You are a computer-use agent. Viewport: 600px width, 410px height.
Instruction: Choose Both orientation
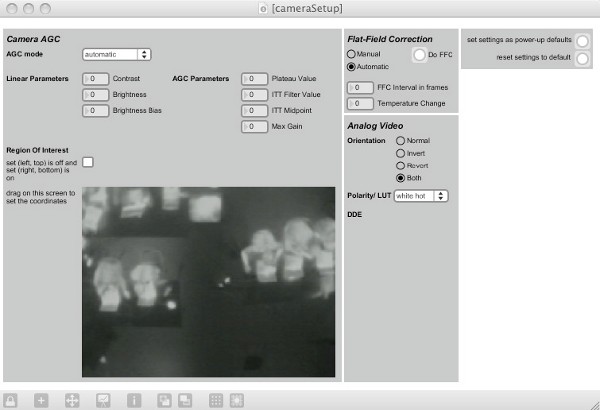400,178
